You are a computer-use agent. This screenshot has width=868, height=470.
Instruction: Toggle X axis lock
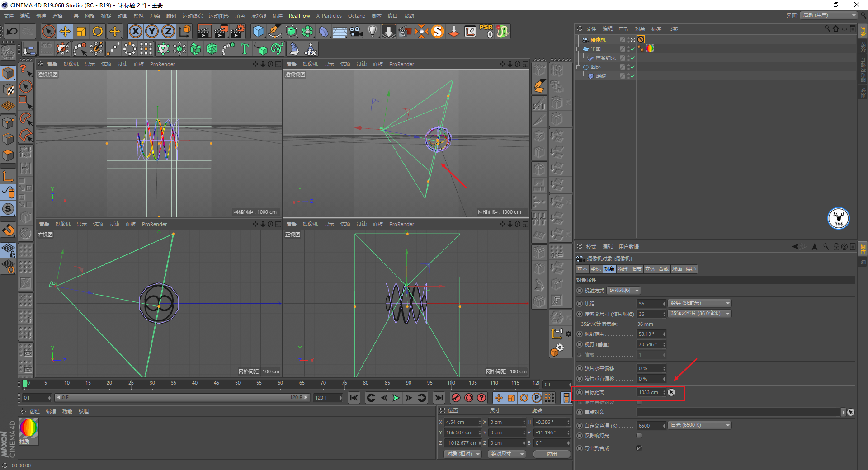click(136, 32)
